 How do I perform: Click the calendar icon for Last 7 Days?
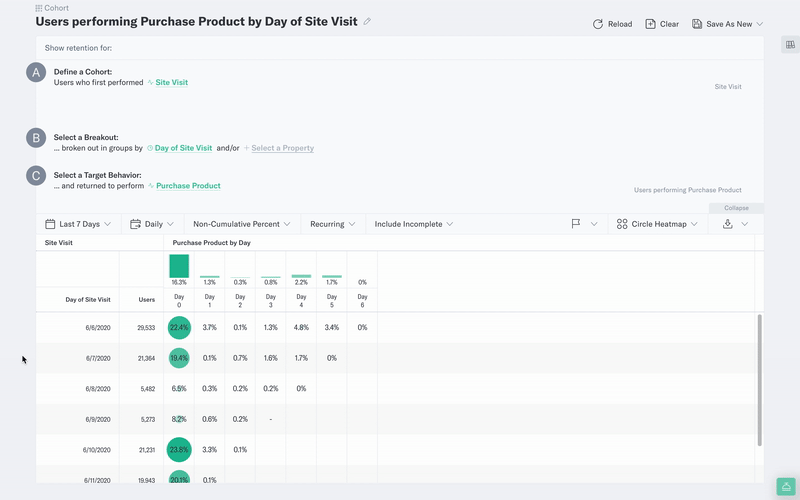pyautogui.click(x=50, y=224)
